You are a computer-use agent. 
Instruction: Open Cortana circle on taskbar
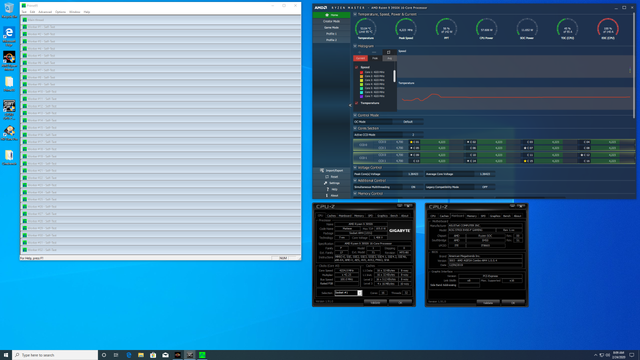coord(104,355)
